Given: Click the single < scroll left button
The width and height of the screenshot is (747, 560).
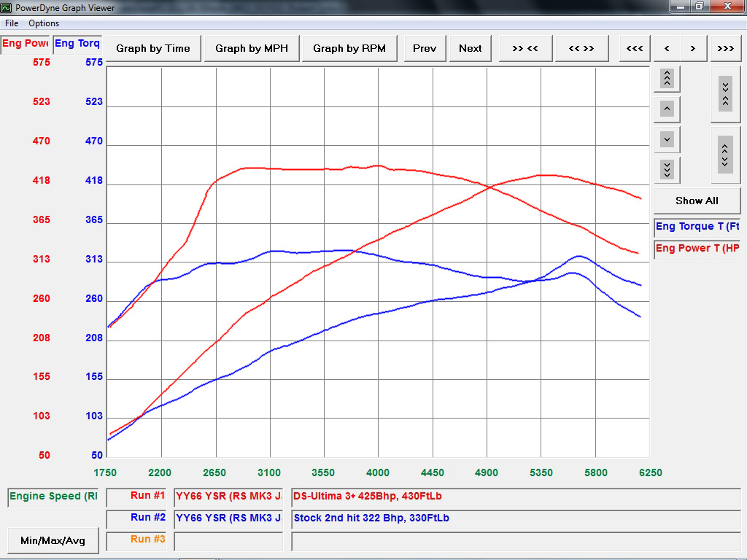Looking at the screenshot, I should [x=667, y=48].
